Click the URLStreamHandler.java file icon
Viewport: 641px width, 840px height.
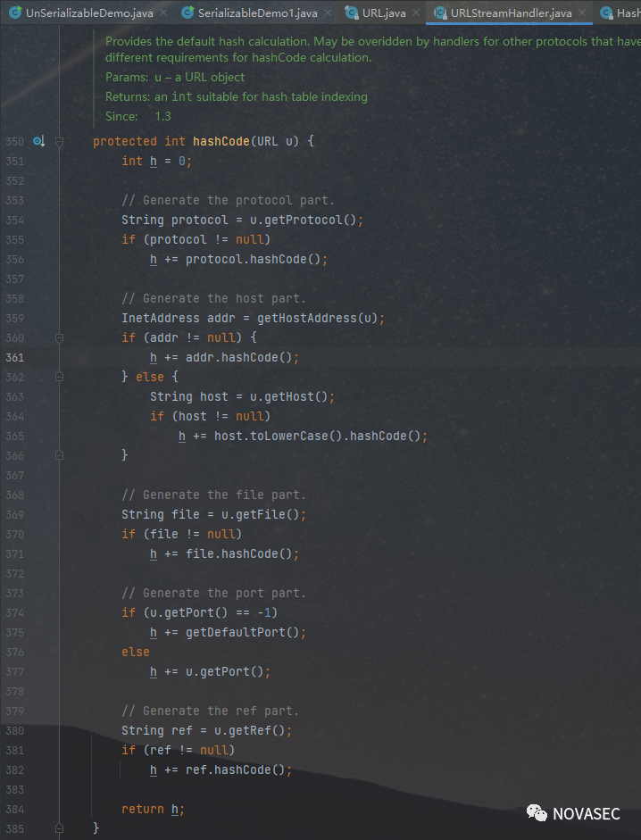[440, 12]
